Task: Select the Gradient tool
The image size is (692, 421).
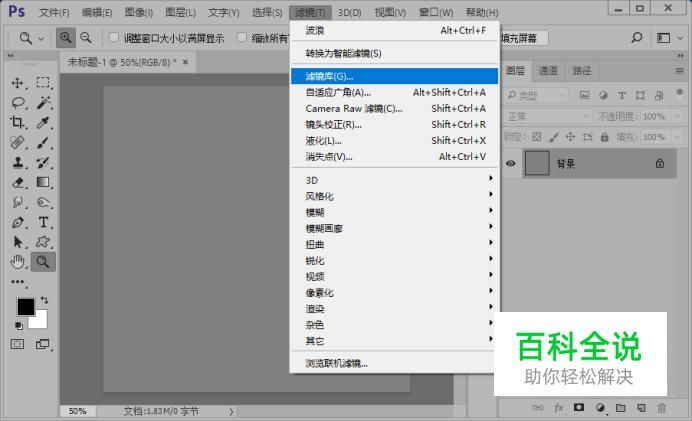Action: (x=43, y=182)
